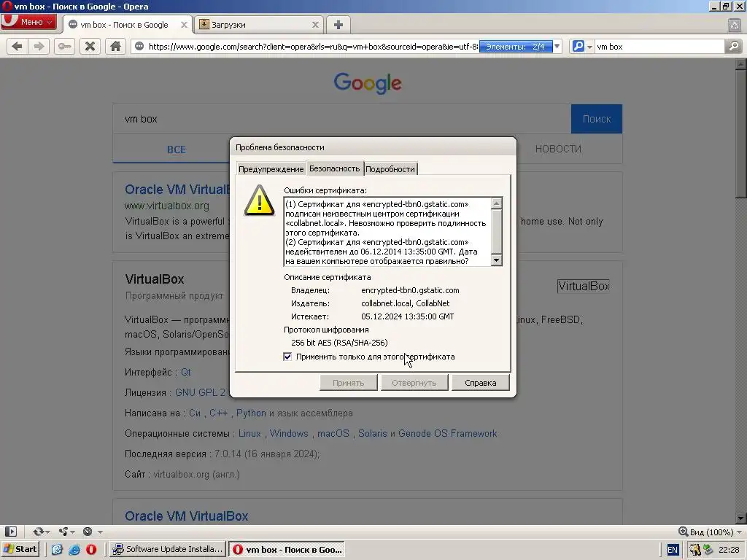Go back with the Back arrow button

pyautogui.click(x=18, y=46)
